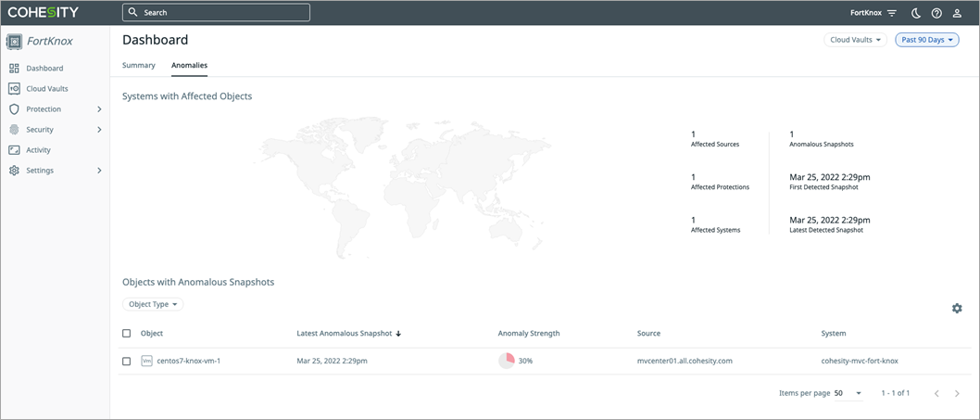Click the search magnifier icon
980x420 pixels.
pos(132,13)
